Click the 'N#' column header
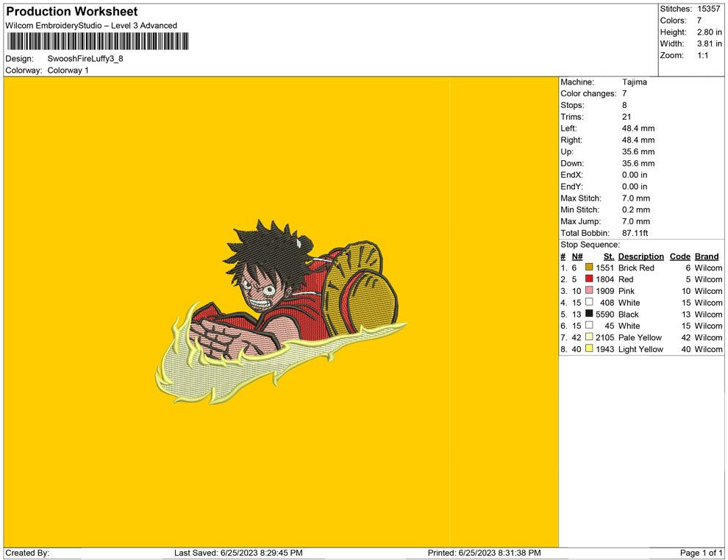 577,256
